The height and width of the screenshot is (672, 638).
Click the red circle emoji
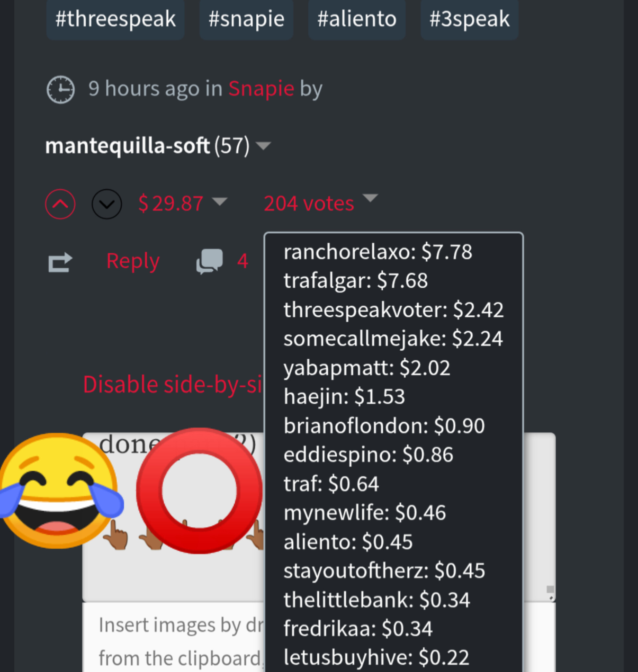tap(199, 491)
